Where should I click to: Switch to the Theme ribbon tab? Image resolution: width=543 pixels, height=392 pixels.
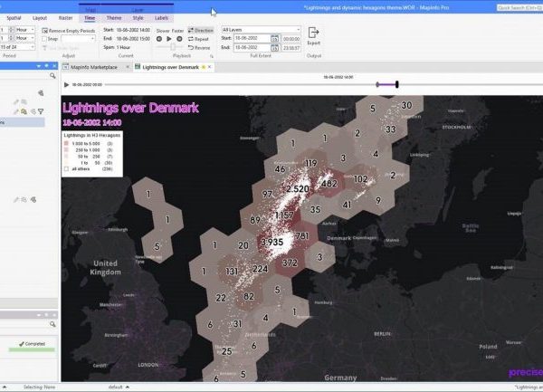tap(114, 18)
